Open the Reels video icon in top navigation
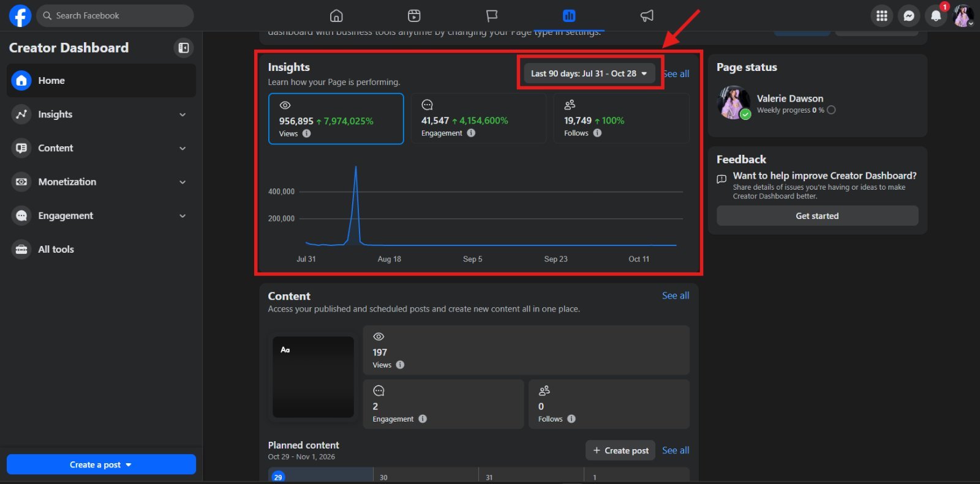Image resolution: width=980 pixels, height=484 pixels. (414, 16)
